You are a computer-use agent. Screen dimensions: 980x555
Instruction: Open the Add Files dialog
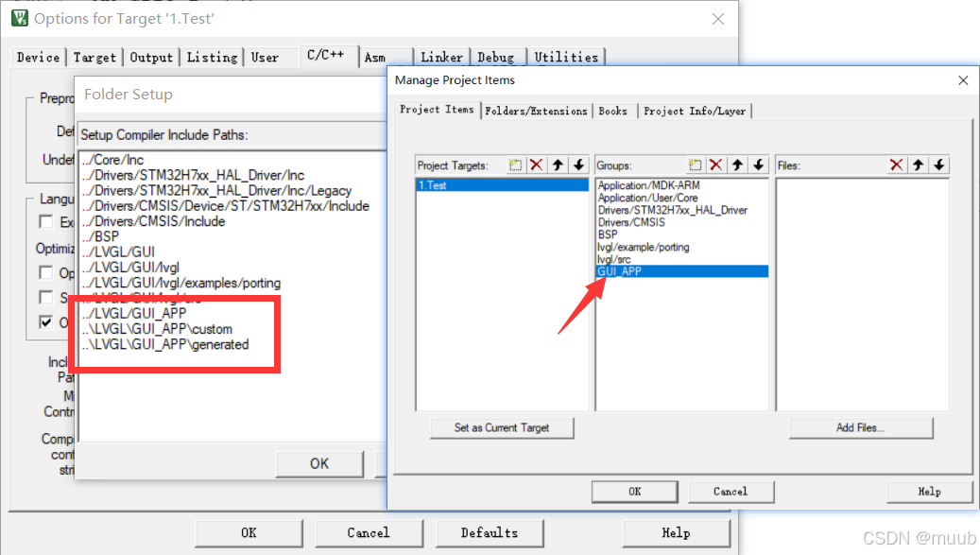click(x=861, y=427)
